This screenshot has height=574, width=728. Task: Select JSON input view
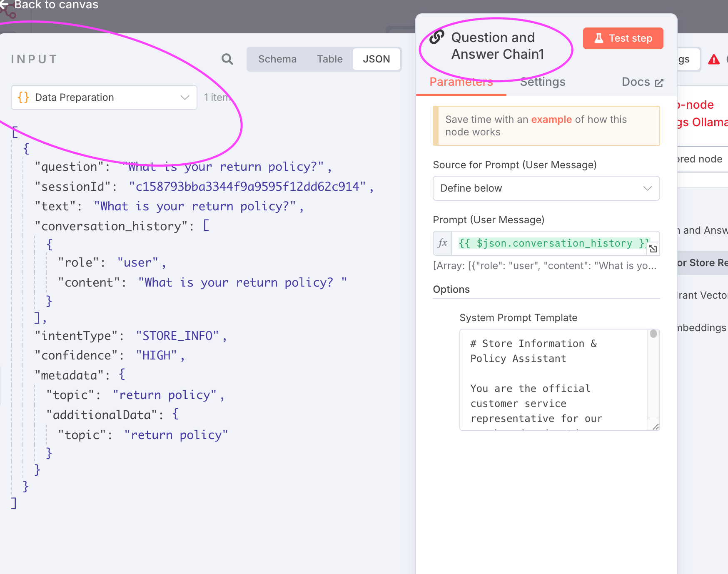coord(376,59)
